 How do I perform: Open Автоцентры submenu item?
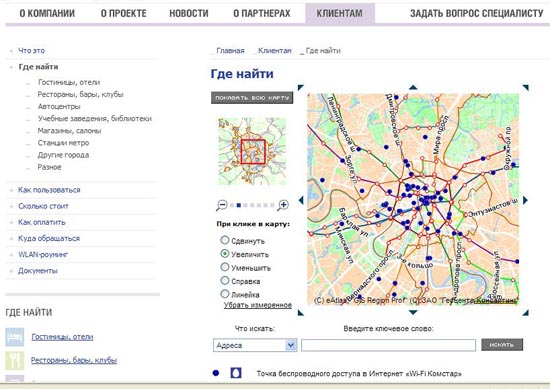[59, 106]
